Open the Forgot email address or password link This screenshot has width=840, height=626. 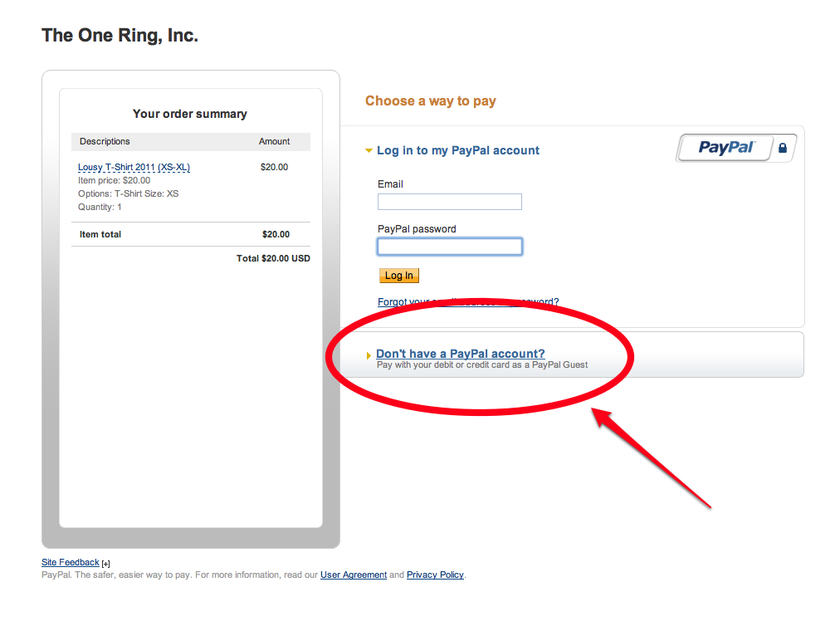point(467,301)
